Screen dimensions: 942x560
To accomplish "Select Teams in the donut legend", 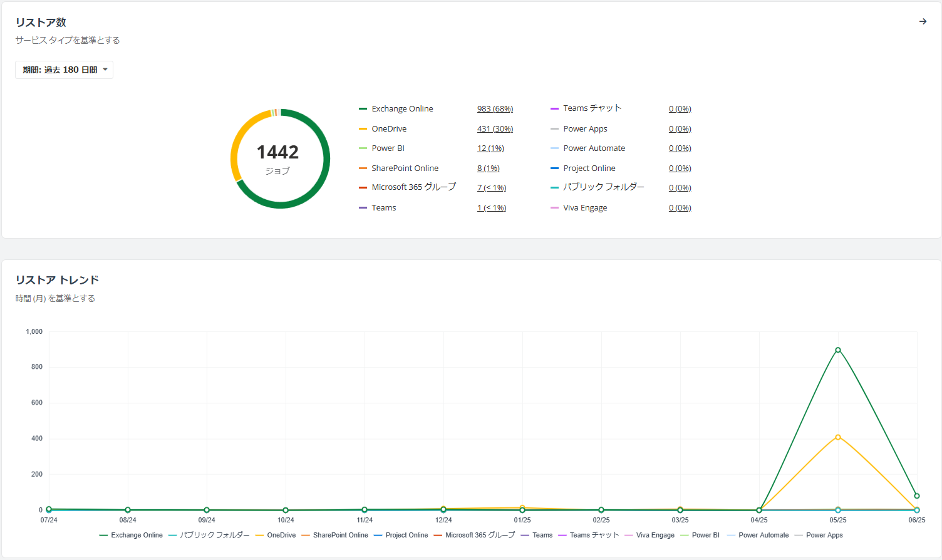I will click(x=377, y=207).
